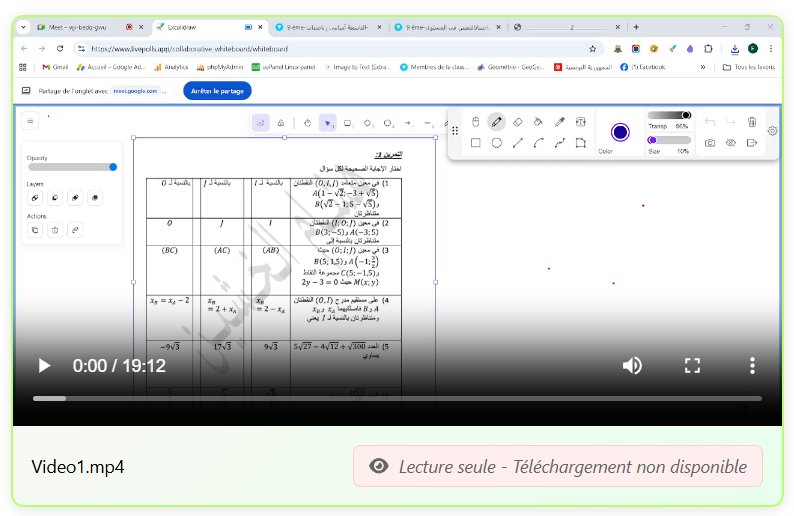This screenshot has width=794, height=516.
Task: Click the camera screenshot icon
Action: (x=710, y=143)
